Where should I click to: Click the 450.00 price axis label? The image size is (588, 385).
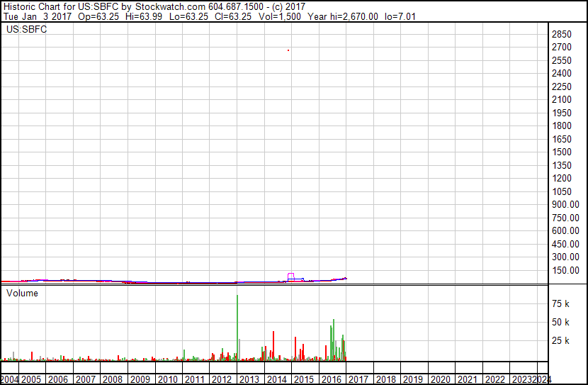pos(565,245)
